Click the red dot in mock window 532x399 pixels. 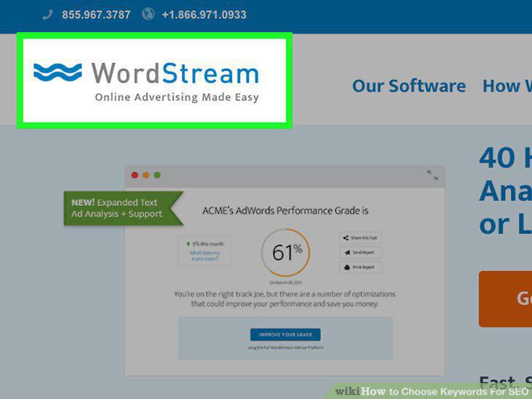click(x=134, y=175)
